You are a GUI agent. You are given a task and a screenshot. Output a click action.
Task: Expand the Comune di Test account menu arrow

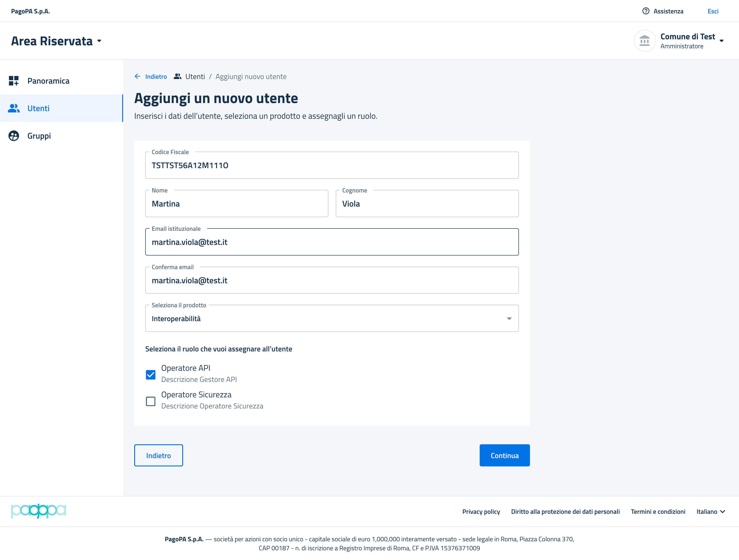pos(721,41)
